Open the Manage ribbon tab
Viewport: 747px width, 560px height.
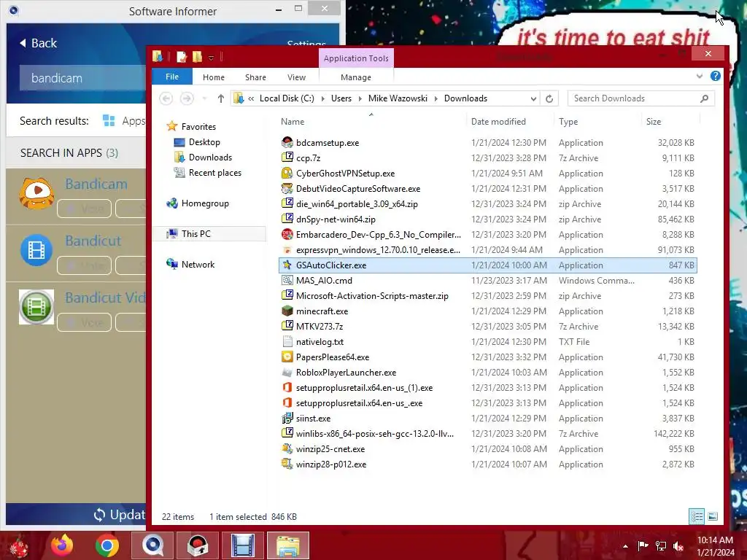coord(356,77)
